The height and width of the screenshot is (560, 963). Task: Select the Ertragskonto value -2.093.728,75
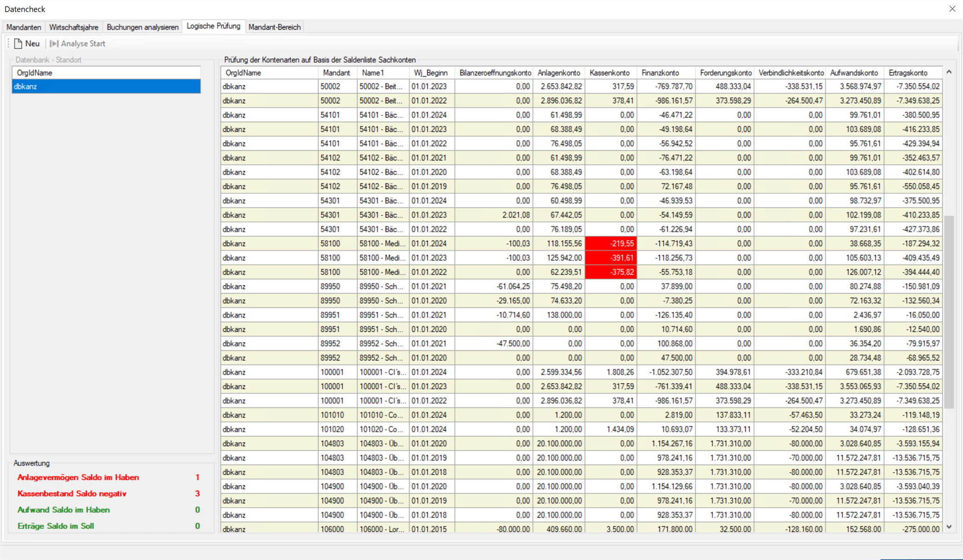[x=913, y=372]
